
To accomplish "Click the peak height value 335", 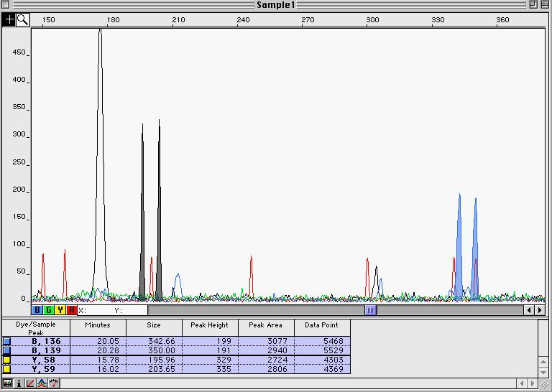I will point(224,369).
